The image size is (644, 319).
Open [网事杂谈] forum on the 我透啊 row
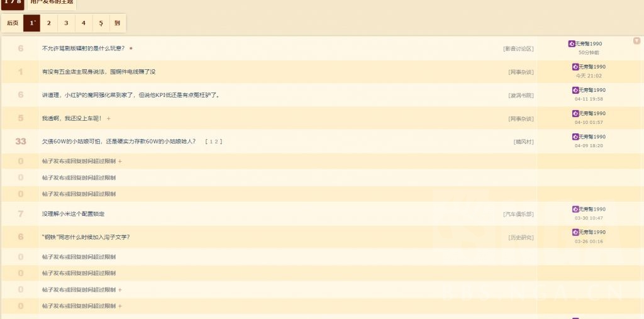[521, 119]
